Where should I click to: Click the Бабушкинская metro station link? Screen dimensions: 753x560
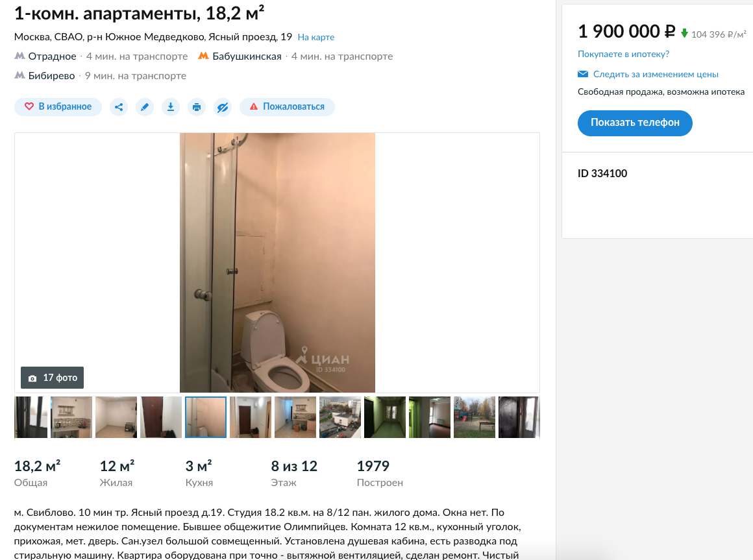tap(247, 56)
